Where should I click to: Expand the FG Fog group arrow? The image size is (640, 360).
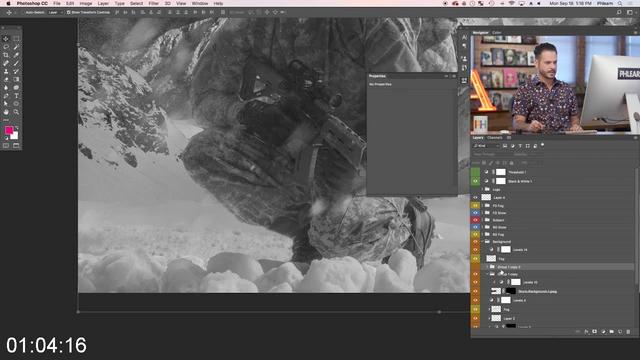(x=482, y=206)
